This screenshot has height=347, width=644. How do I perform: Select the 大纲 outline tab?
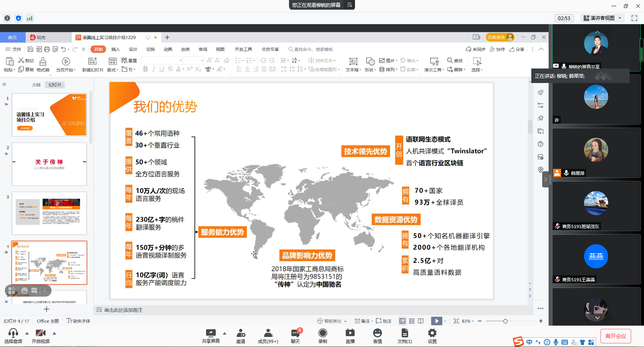point(36,85)
